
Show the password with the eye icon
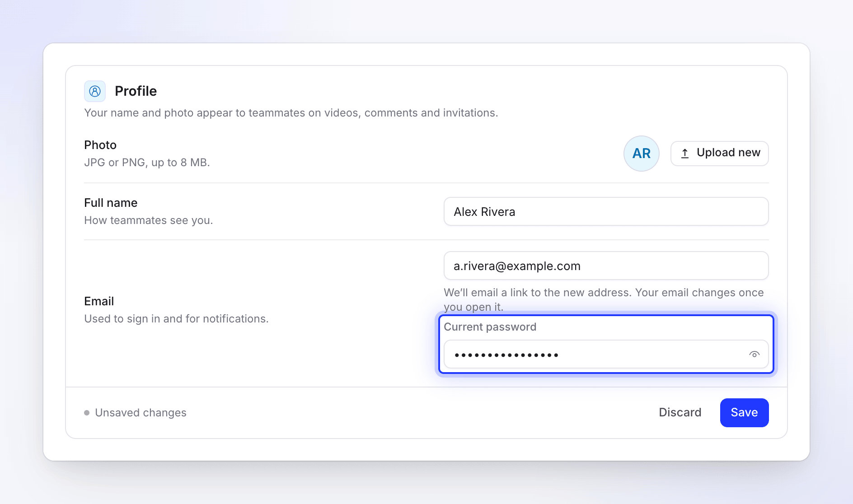pyautogui.click(x=755, y=355)
